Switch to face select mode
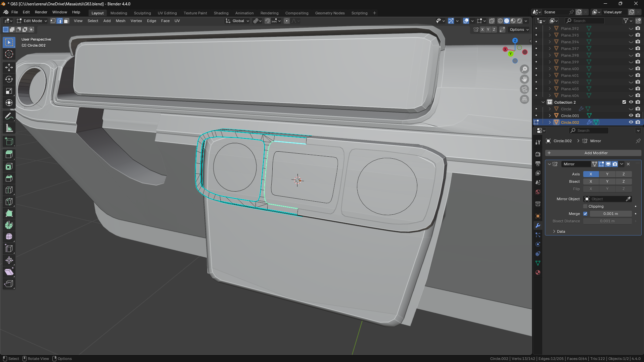The image size is (644, 362). [66, 21]
